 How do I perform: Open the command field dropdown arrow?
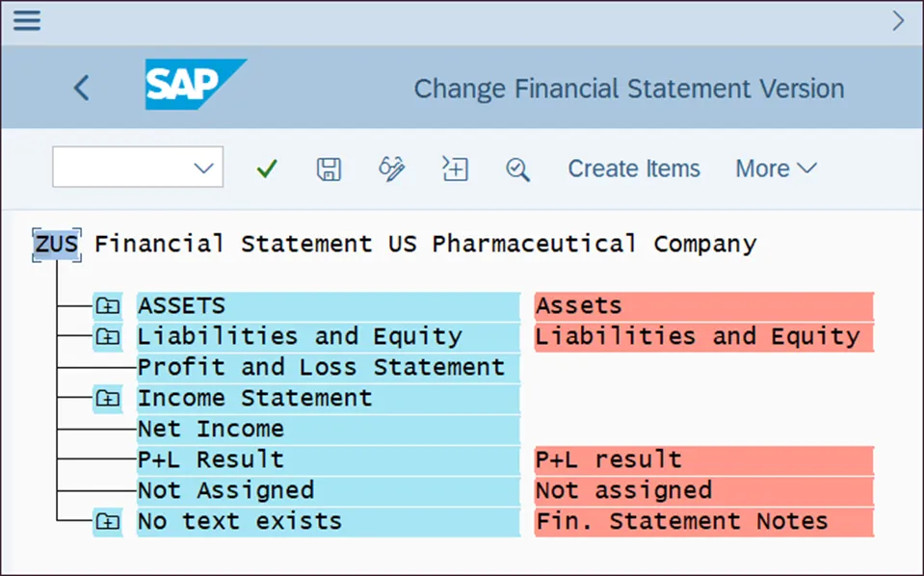(x=203, y=169)
